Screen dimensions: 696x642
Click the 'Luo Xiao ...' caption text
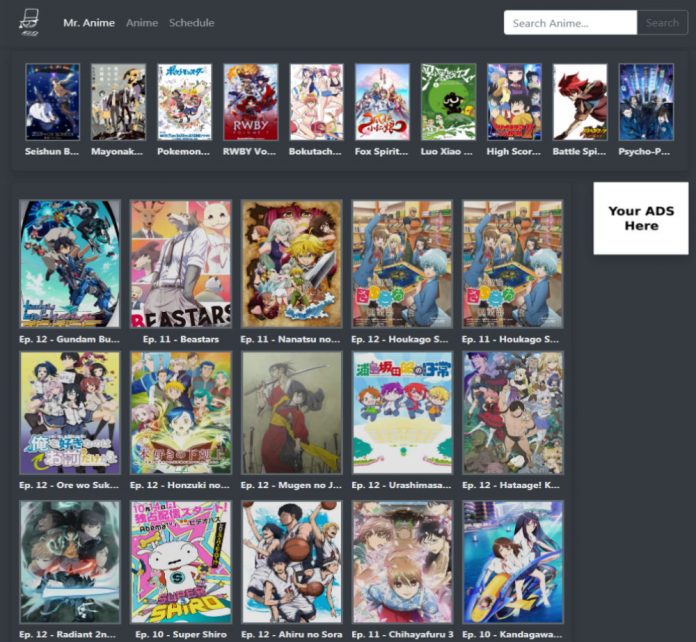[447, 151]
